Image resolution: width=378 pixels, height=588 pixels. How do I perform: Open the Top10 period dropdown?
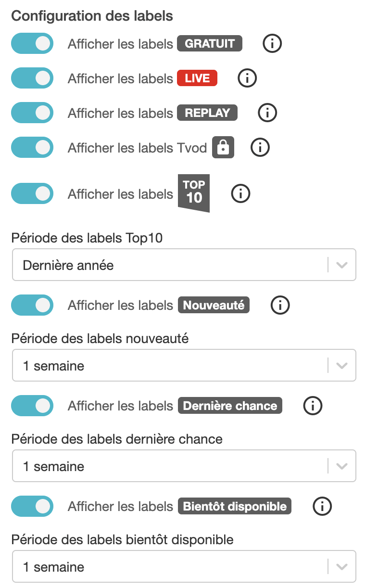pyautogui.click(x=184, y=265)
